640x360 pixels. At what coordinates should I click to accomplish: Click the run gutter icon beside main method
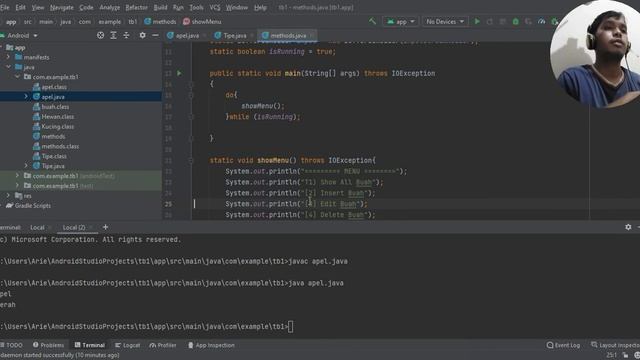coord(179,73)
